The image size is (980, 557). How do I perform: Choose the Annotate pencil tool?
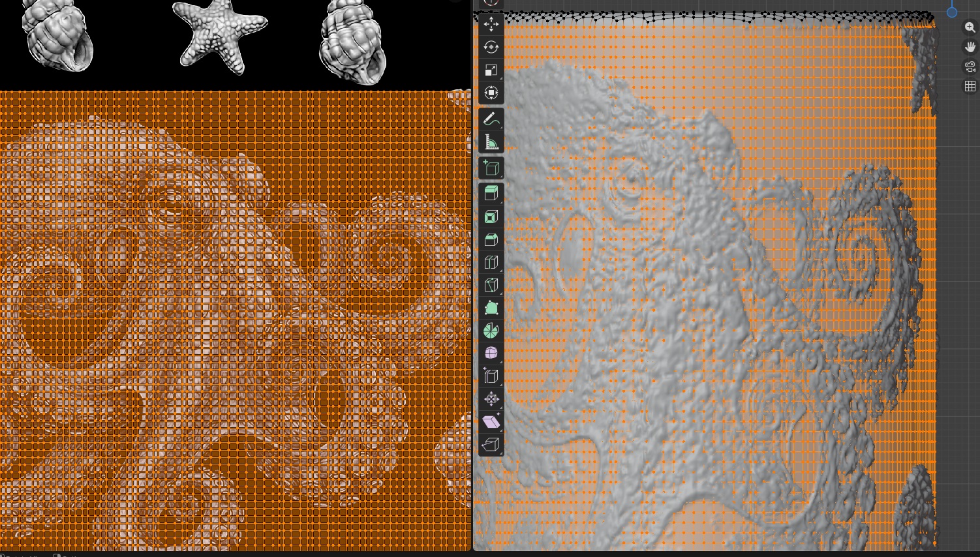[491, 119]
